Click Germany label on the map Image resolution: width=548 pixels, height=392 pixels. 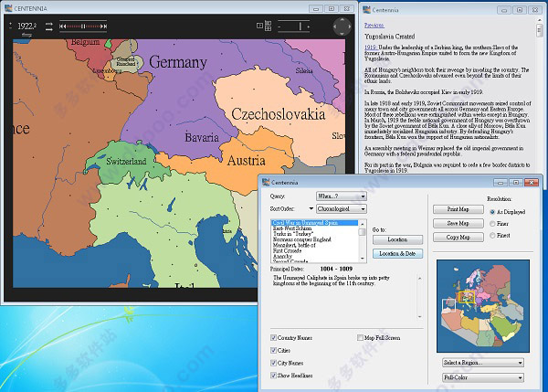click(x=178, y=62)
